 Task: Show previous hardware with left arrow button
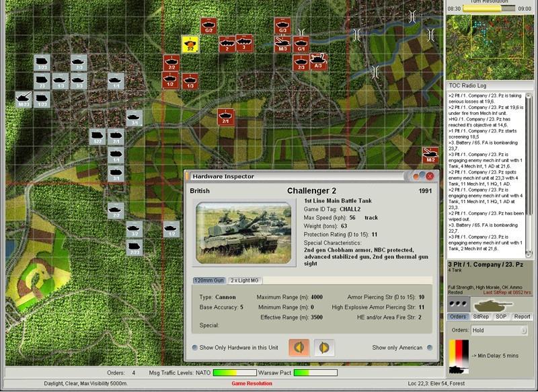click(299, 348)
